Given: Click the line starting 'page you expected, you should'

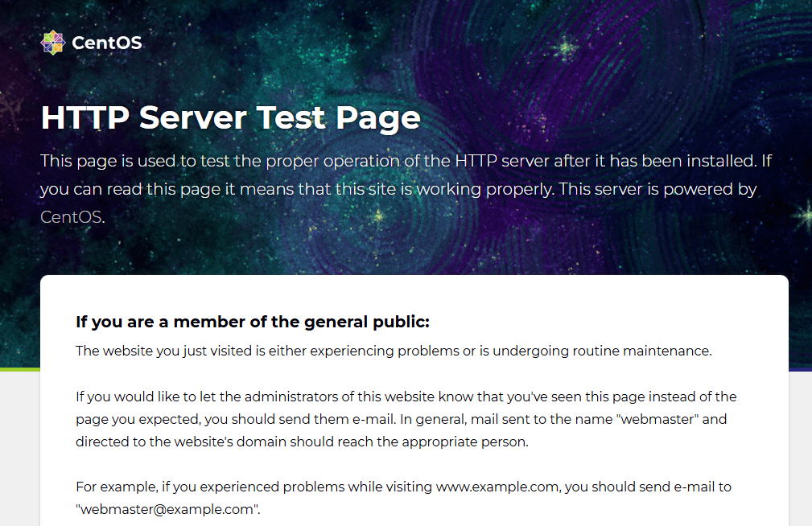Looking at the screenshot, I should 402,419.
